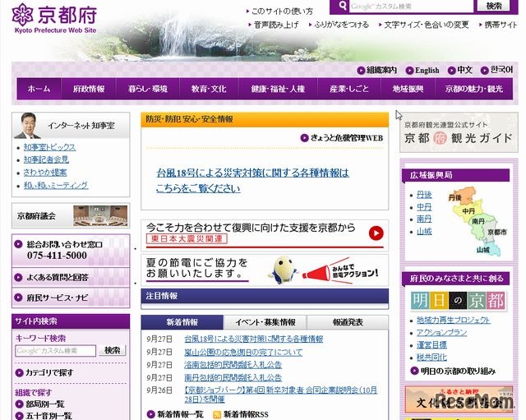526x420 pixels.
Task: Open 南丹 regional bureau link
Action: [x=424, y=219]
